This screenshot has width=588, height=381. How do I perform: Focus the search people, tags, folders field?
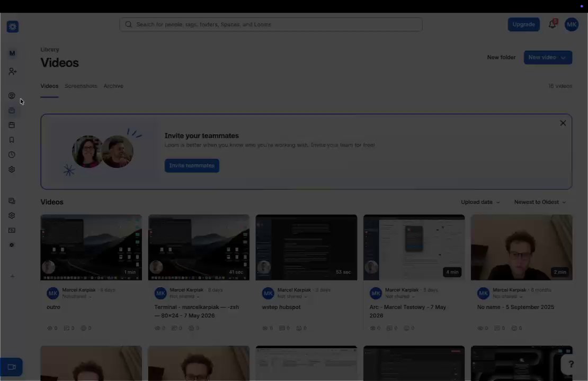271,24
